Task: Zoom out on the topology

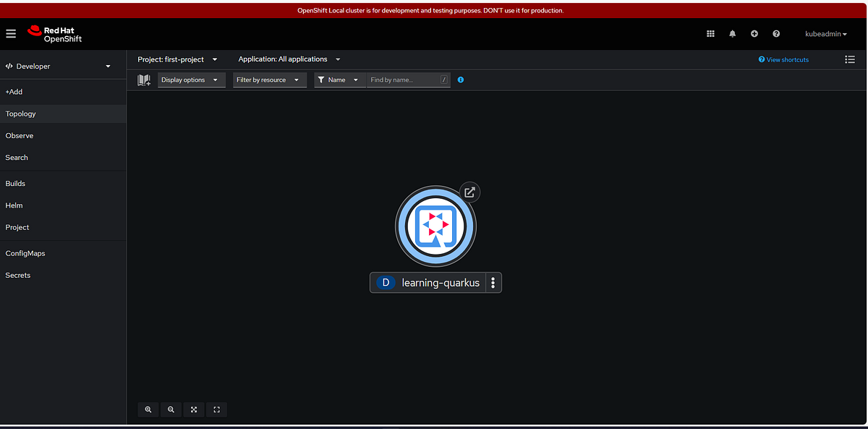Action: coord(171,409)
